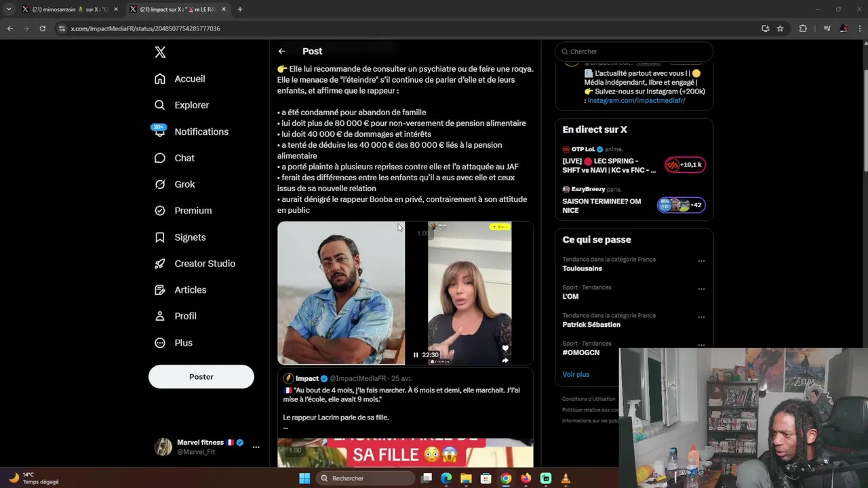Click the share arrow on video
This screenshot has height=488, width=868.
coord(505,361)
